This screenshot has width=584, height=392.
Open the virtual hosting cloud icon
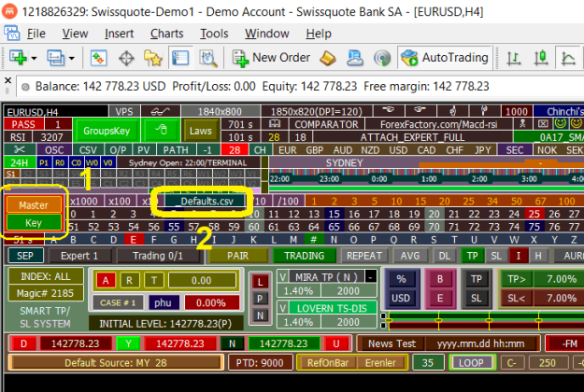355,59
